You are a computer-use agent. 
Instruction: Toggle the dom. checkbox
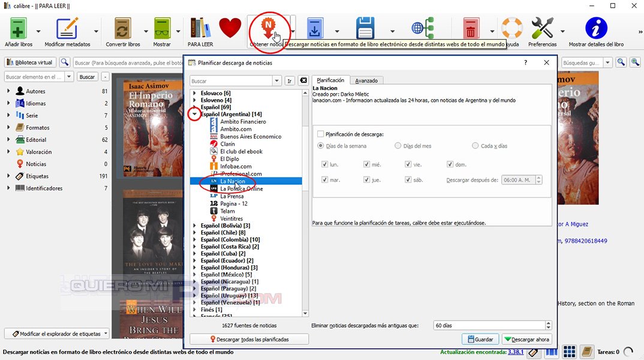coord(450,164)
